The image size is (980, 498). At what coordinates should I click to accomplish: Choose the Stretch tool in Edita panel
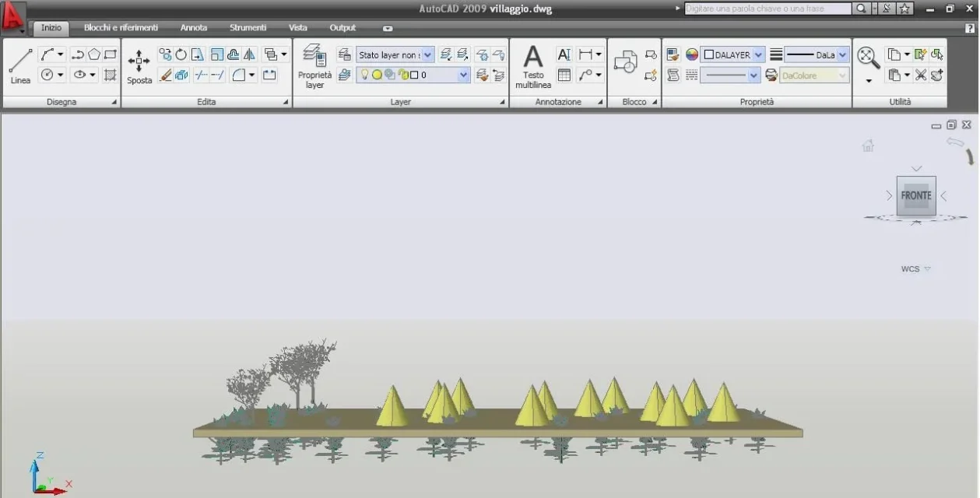[x=198, y=54]
